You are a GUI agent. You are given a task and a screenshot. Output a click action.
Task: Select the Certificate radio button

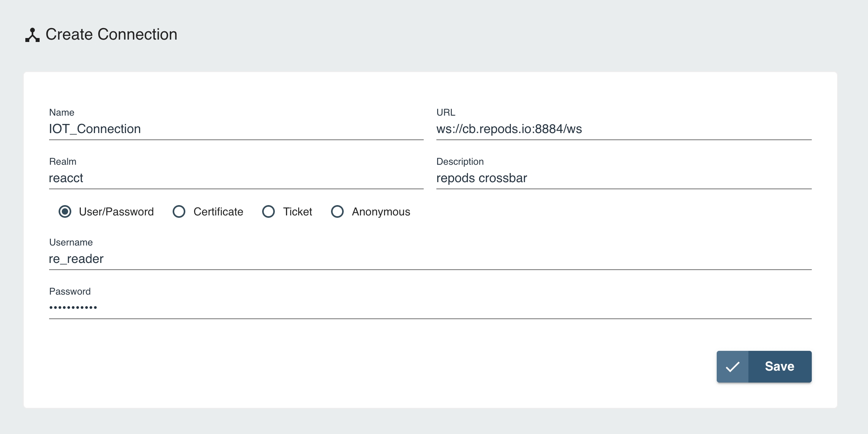point(179,211)
